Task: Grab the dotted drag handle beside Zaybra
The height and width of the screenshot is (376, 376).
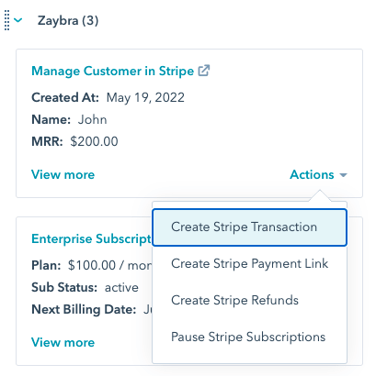Action: (x=7, y=20)
